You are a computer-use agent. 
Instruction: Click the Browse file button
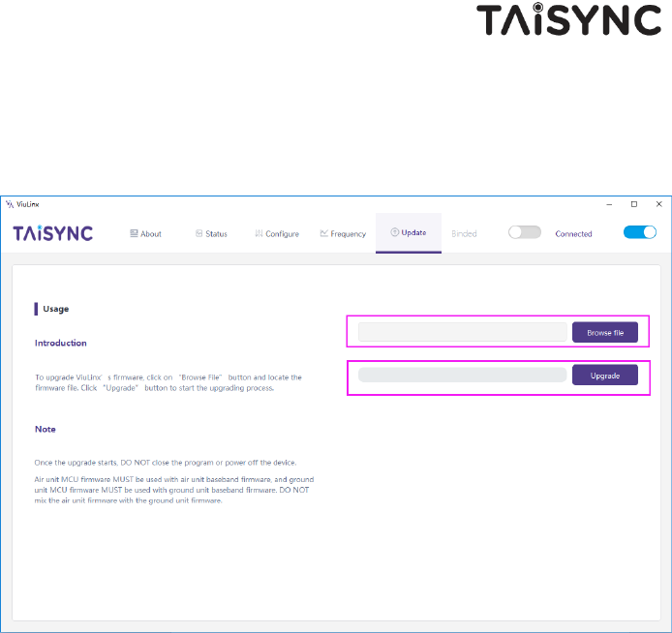click(605, 333)
